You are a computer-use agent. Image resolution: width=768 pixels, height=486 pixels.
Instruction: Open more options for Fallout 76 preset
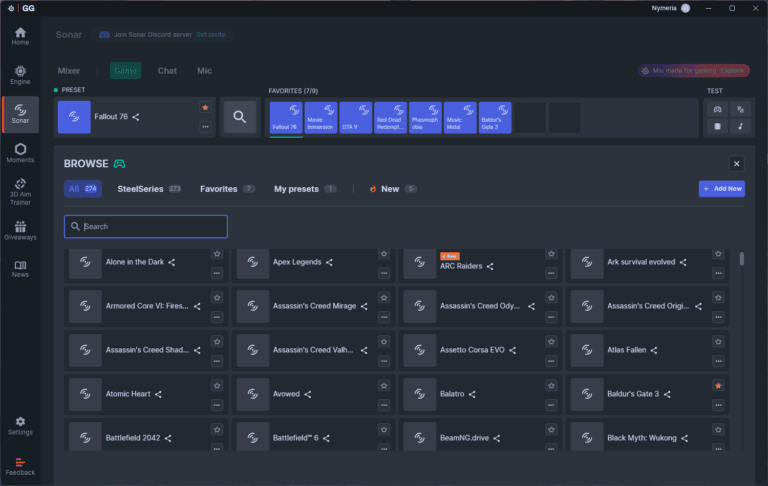coord(205,127)
